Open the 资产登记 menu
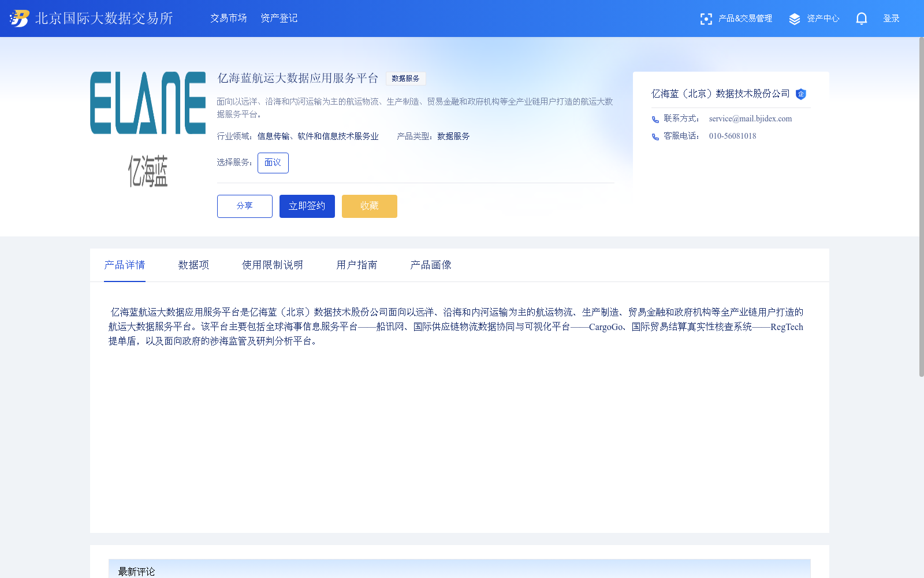 [279, 18]
